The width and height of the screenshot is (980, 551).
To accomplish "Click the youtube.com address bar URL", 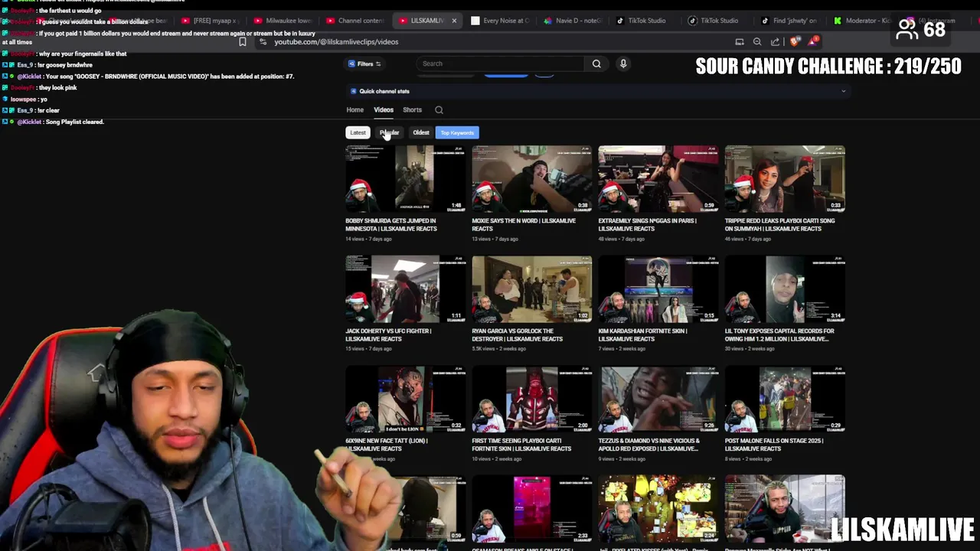I will (336, 42).
